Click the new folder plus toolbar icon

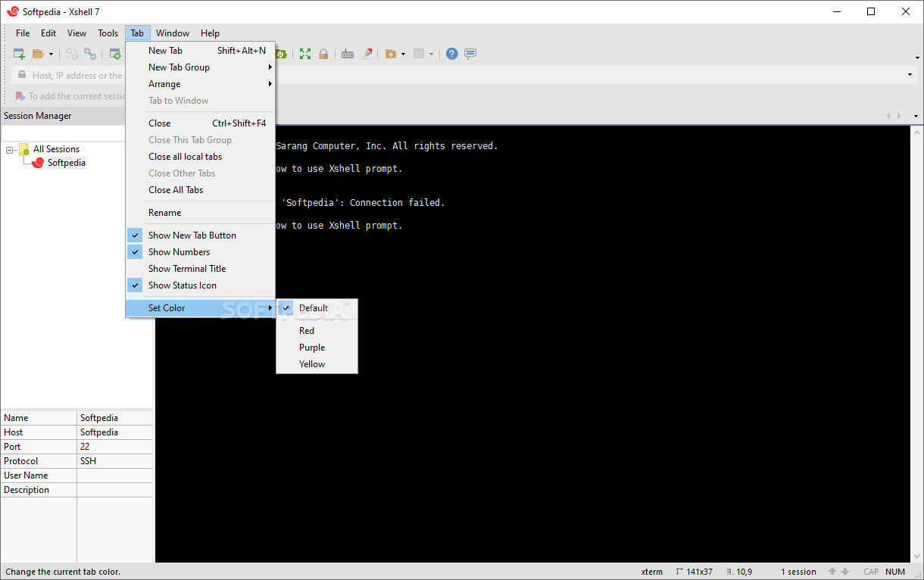(391, 54)
